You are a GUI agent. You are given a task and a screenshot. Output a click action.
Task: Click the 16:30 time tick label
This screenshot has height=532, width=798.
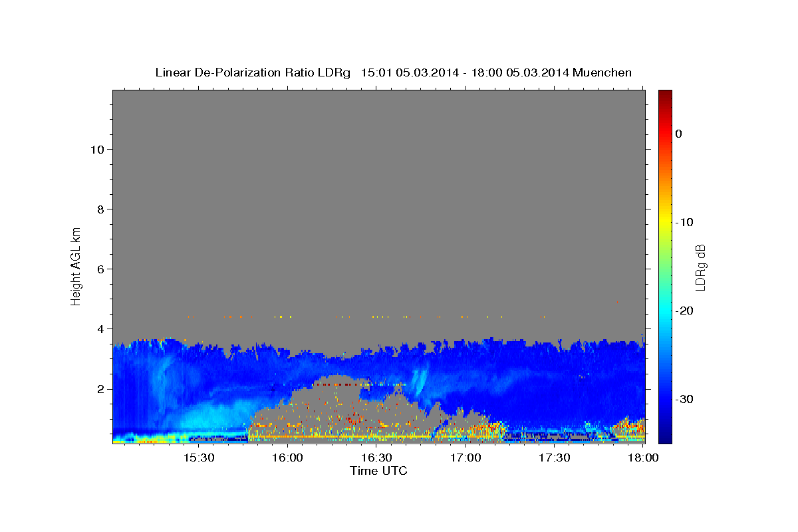376,458
